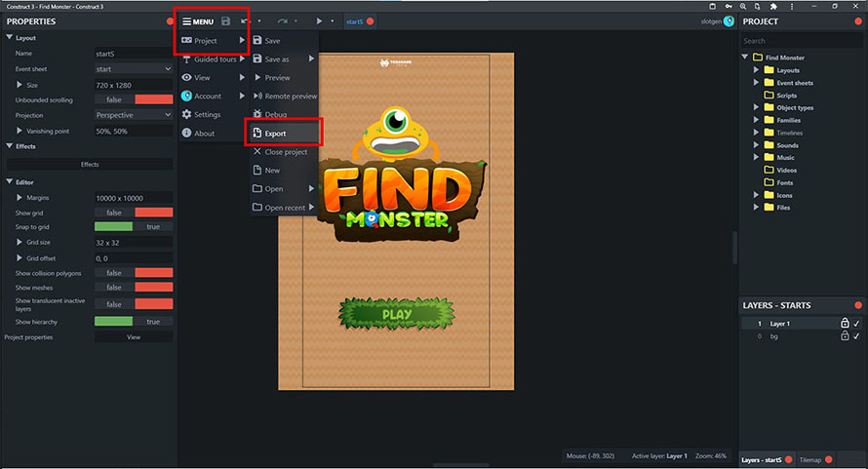Toggle lock on Layer 1
Image resolution: width=868 pixels, height=469 pixels.
pyautogui.click(x=845, y=323)
